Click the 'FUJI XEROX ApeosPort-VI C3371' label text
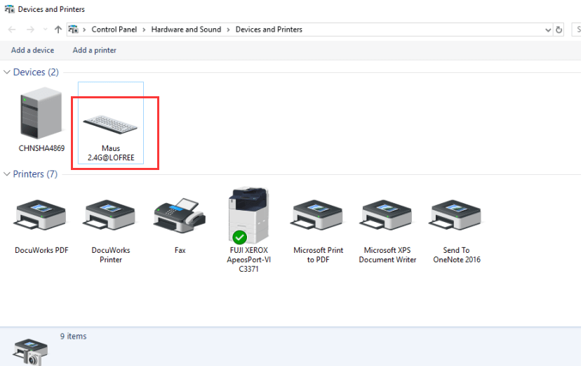Image resolution: width=588 pixels, height=366 pixels. [x=248, y=260]
